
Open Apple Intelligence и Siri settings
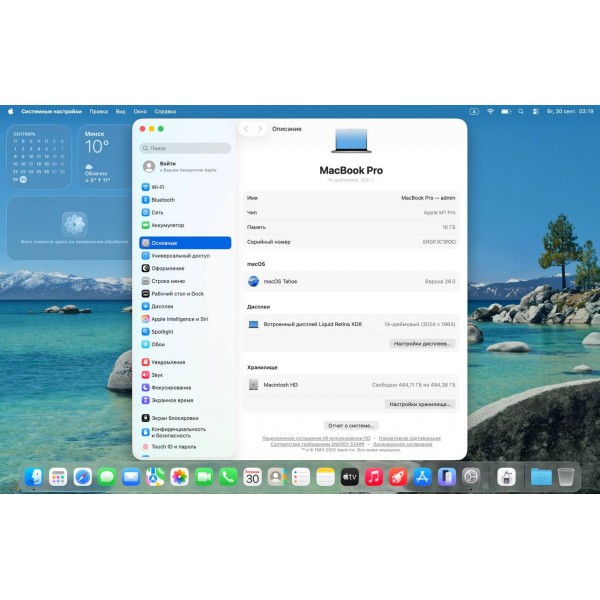179,319
